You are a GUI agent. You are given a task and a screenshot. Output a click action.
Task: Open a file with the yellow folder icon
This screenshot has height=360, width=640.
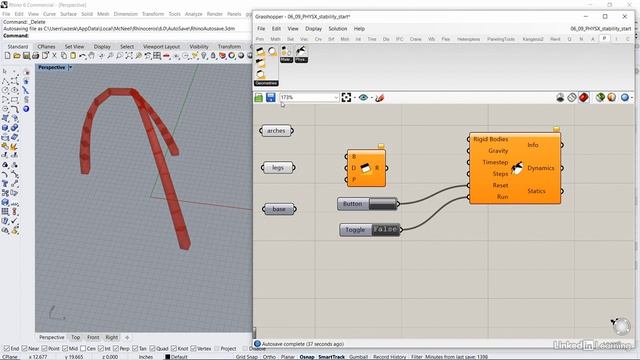17,56
